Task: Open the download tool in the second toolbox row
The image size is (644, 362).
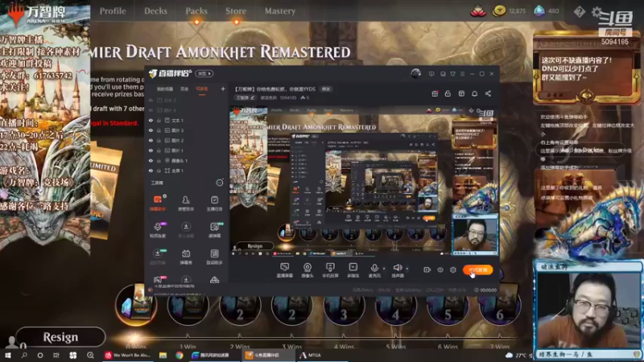Action: (x=186, y=230)
